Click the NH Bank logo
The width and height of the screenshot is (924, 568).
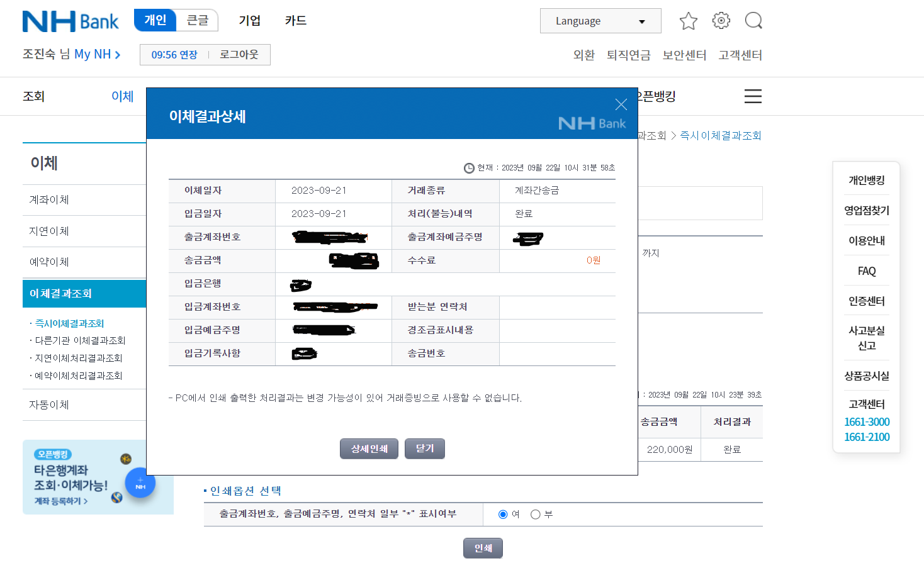tap(70, 21)
